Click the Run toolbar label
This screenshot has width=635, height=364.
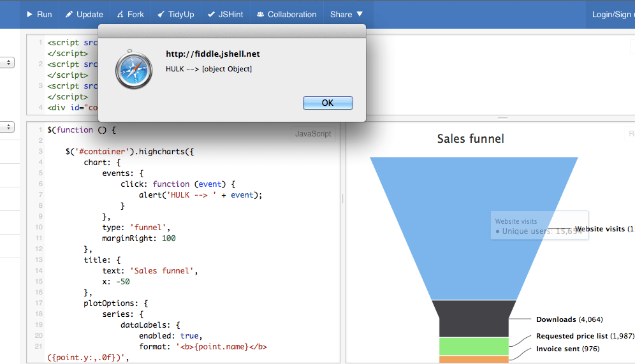(45, 15)
